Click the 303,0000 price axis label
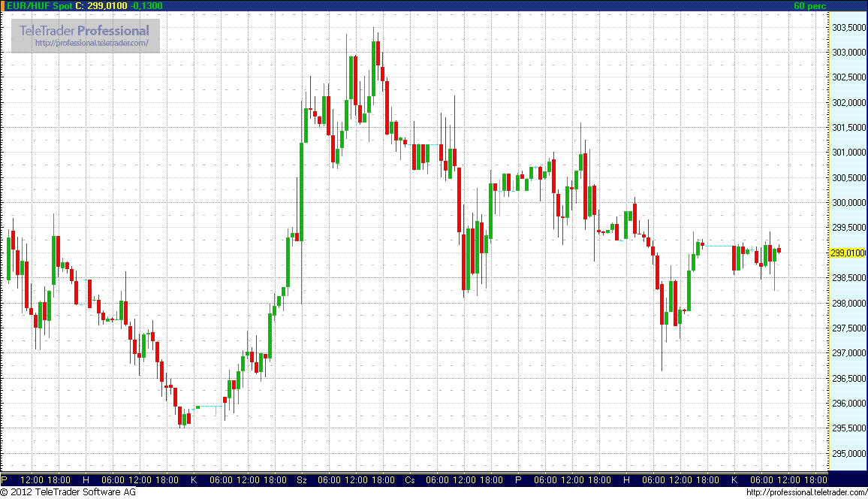868x499 pixels. pyautogui.click(x=849, y=52)
